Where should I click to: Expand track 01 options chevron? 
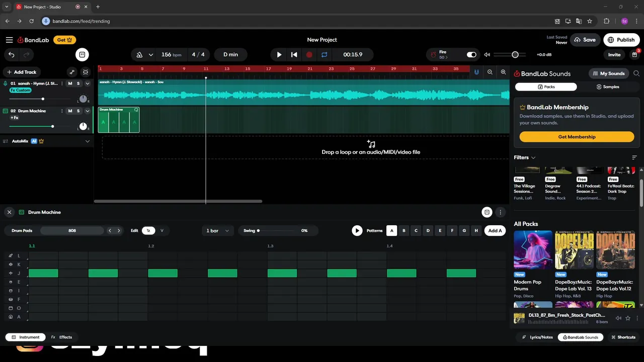87,83
